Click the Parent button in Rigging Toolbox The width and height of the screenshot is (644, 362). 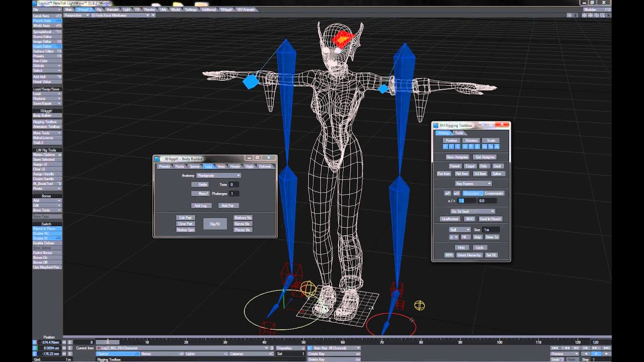[455, 166]
